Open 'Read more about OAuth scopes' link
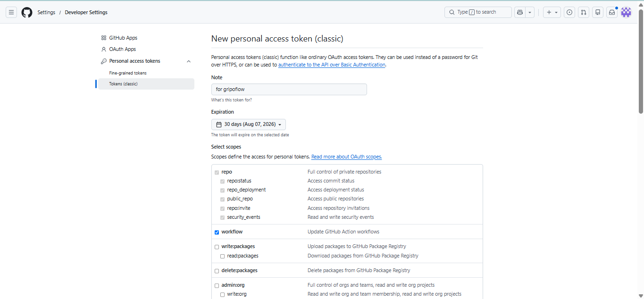 click(x=346, y=157)
